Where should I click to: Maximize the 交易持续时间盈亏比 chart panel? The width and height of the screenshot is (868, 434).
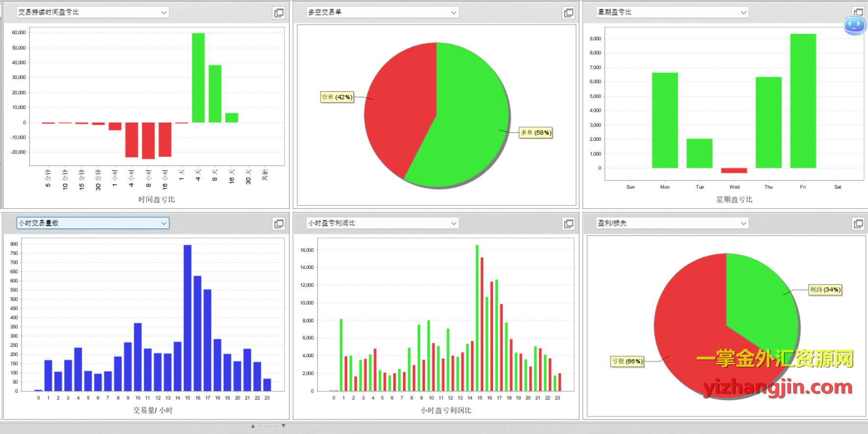pyautogui.click(x=278, y=13)
